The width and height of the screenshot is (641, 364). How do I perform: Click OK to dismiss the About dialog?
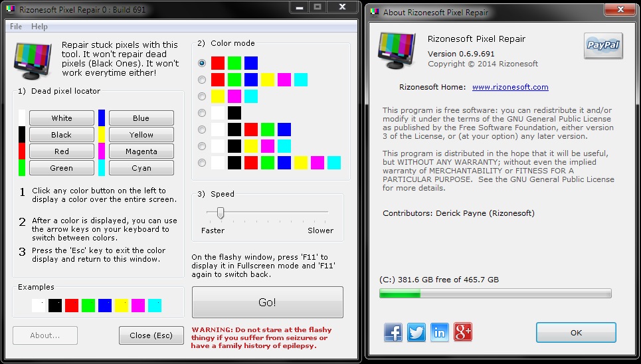coord(575,333)
